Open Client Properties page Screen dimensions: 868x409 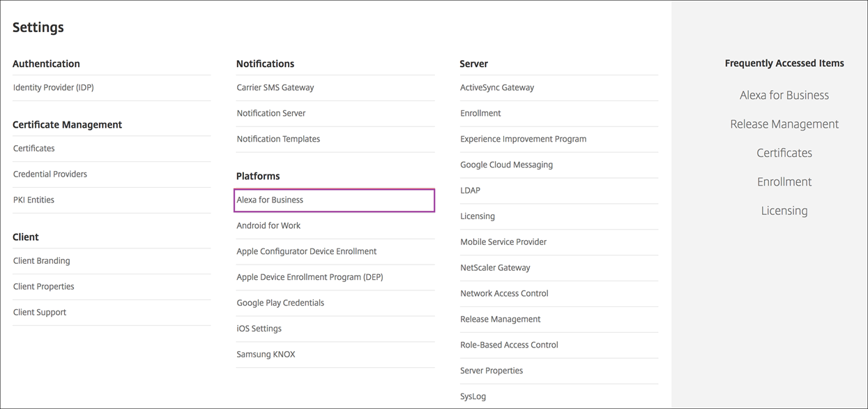coord(44,287)
